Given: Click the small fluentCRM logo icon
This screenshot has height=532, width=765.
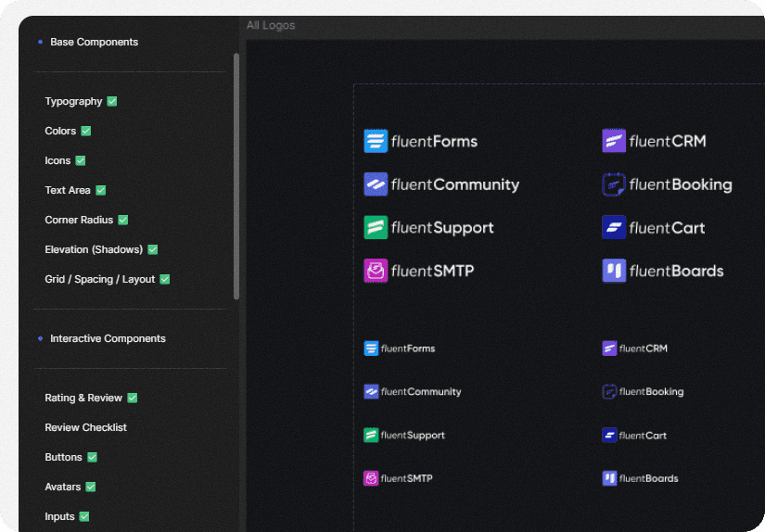Looking at the screenshot, I should [609, 348].
